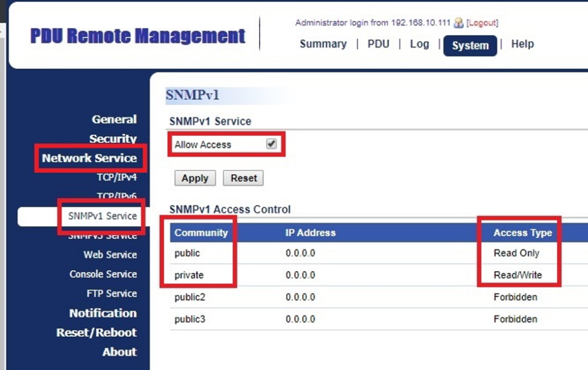Open Web Service settings
Image resolution: width=588 pixels, height=370 pixels.
tap(110, 255)
